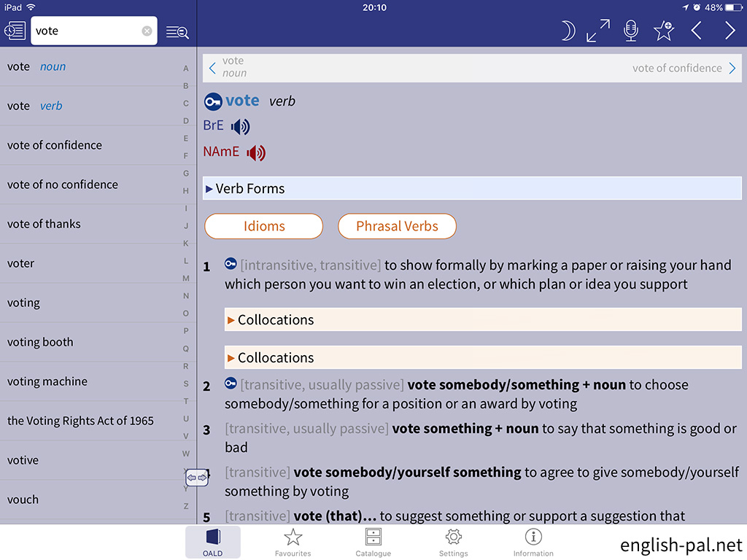Toggle night mode moon icon
Screen dimensions: 747x560
click(x=568, y=31)
